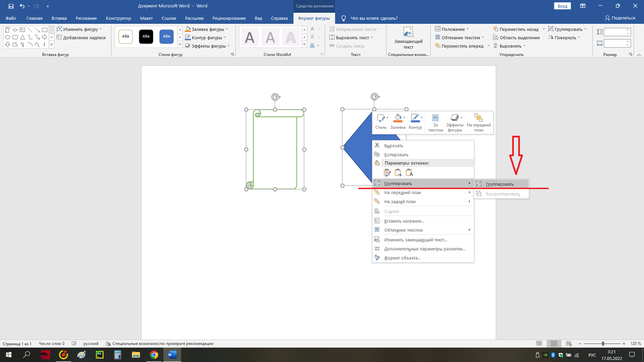Viewport: 644px width, 362px height.
Task: Click rotate handle above the scroll shape
Action: 275,97
